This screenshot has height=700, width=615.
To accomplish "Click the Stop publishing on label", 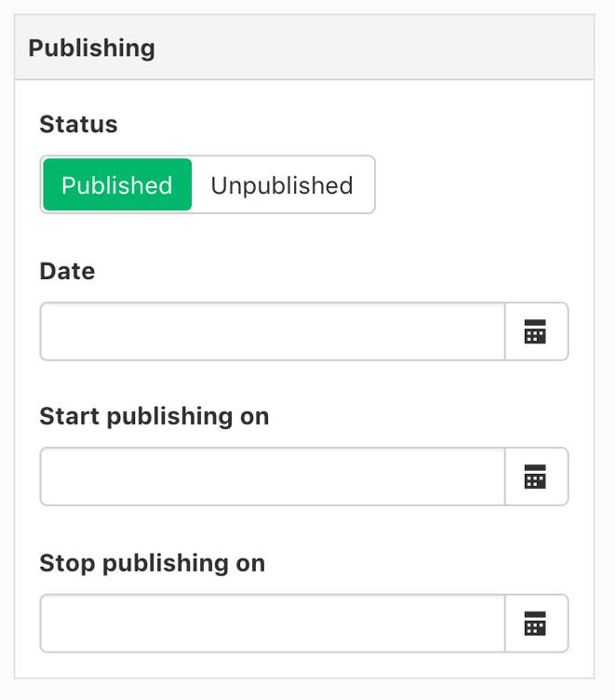I will click(153, 563).
